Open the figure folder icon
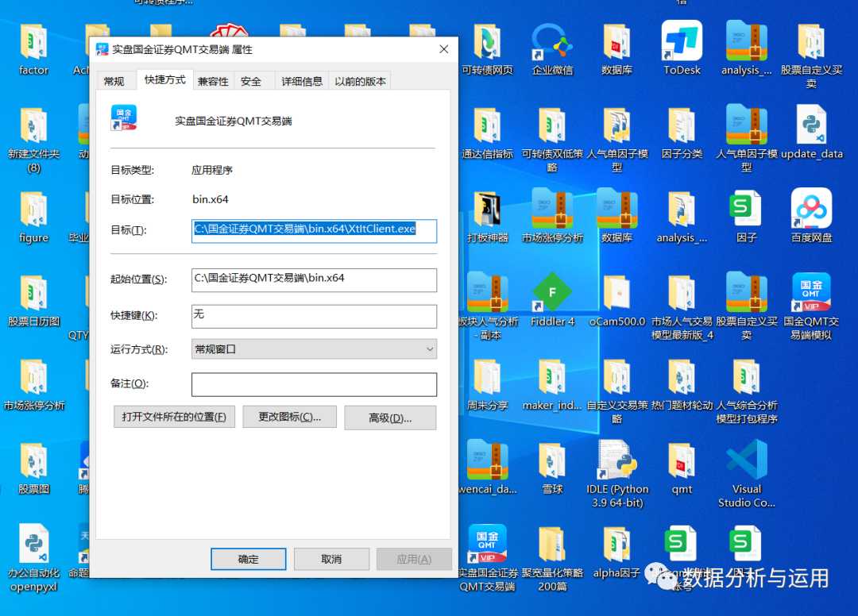The width and height of the screenshot is (858, 616). click(x=33, y=217)
